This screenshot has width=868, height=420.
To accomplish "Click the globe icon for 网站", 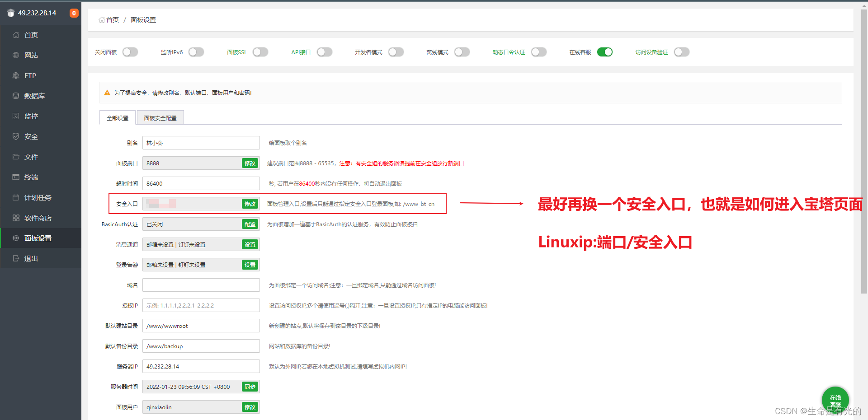I will click(x=16, y=55).
